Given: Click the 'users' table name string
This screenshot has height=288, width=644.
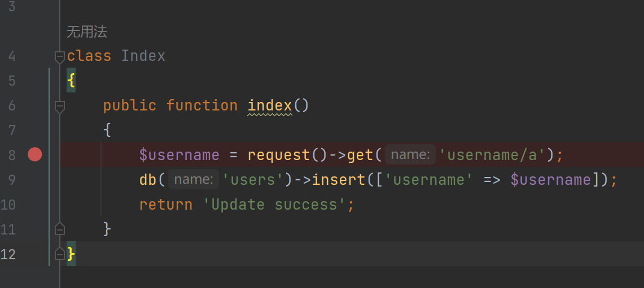Looking at the screenshot, I should point(252,180).
